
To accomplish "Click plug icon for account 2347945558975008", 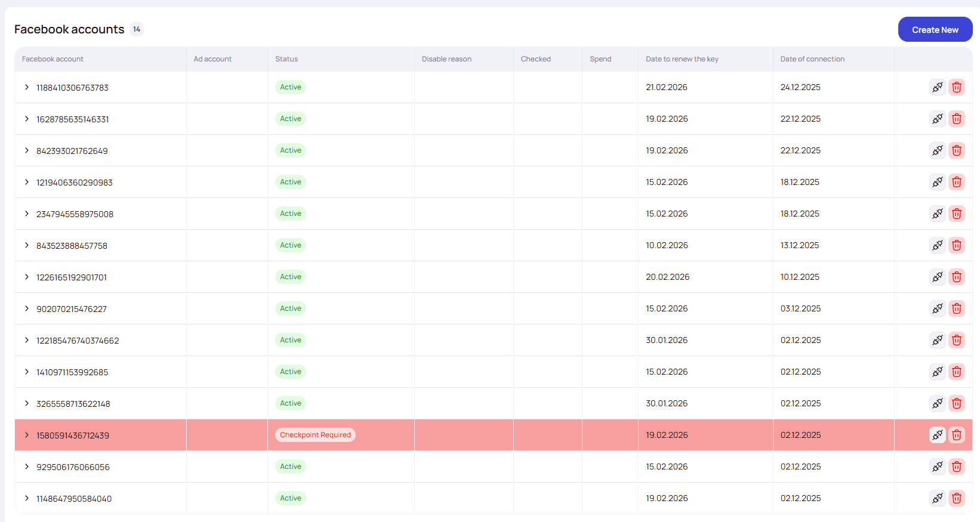I will pos(938,214).
